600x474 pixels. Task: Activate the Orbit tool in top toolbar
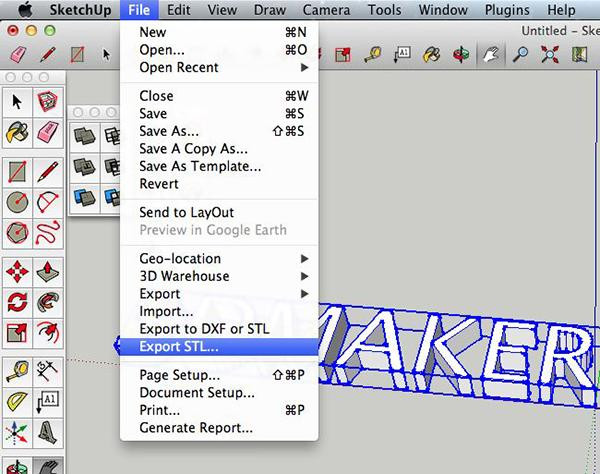point(461,54)
